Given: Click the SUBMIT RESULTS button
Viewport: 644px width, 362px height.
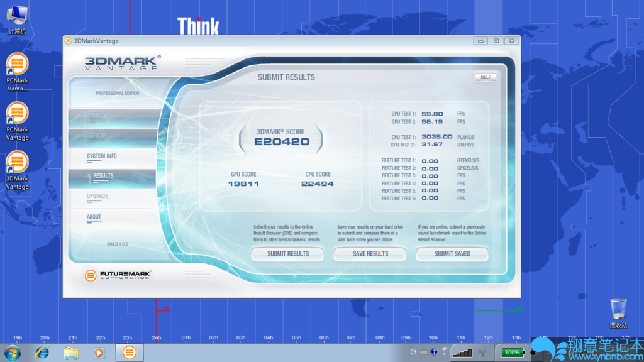Looking at the screenshot, I should tap(287, 254).
